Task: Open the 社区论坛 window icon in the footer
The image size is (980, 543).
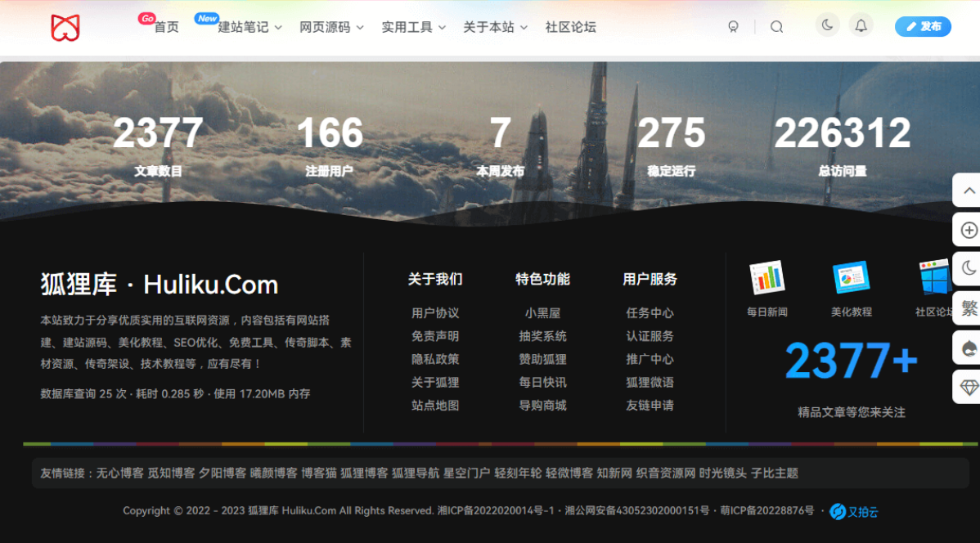Action: tap(935, 276)
